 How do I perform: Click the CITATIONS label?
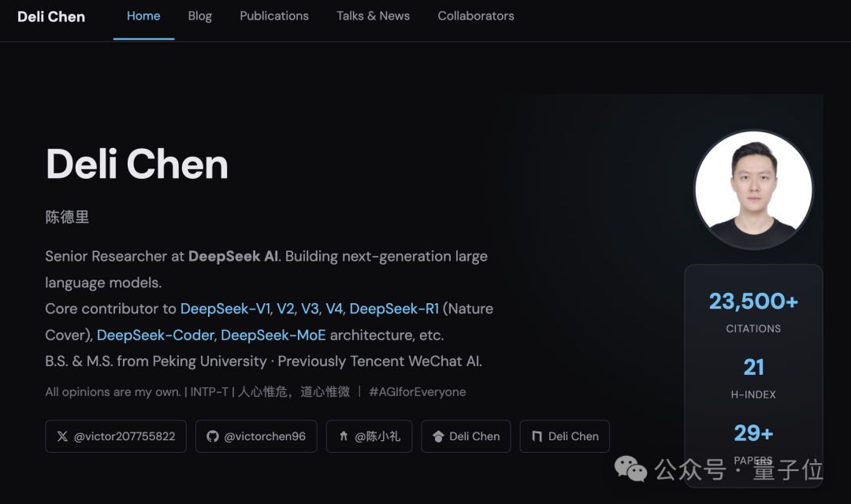pyautogui.click(x=753, y=328)
